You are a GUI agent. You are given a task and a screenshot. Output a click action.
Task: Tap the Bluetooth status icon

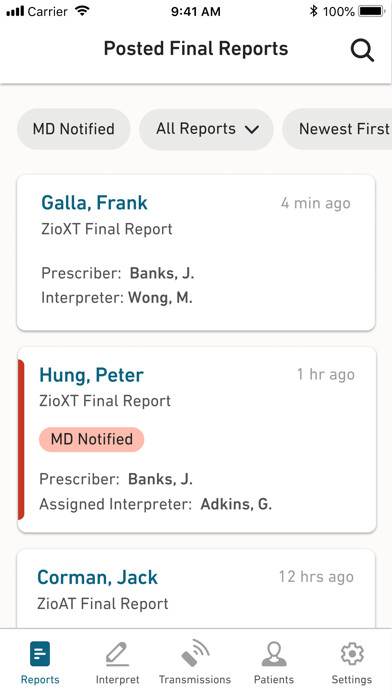[x=313, y=11]
